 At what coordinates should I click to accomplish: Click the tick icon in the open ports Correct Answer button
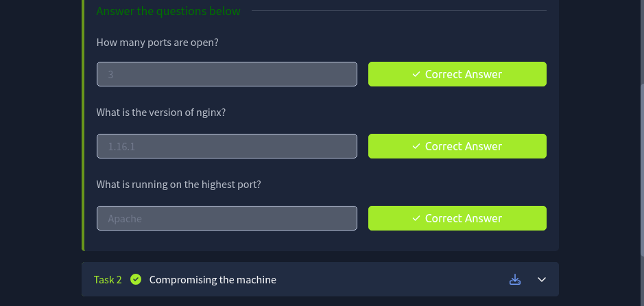[416, 74]
